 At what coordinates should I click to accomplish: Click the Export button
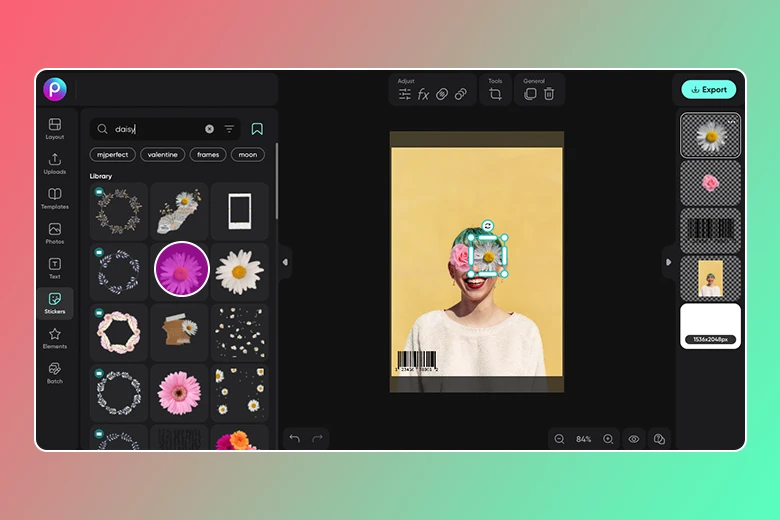[x=708, y=89]
